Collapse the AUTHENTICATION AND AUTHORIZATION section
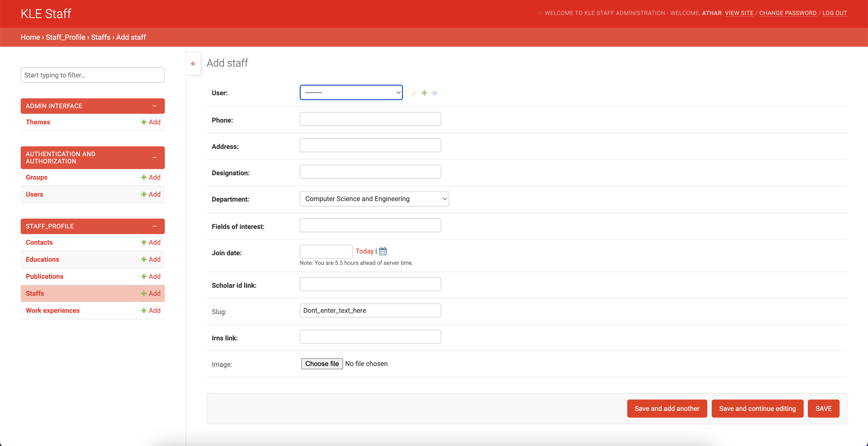868x446 pixels. coord(155,157)
